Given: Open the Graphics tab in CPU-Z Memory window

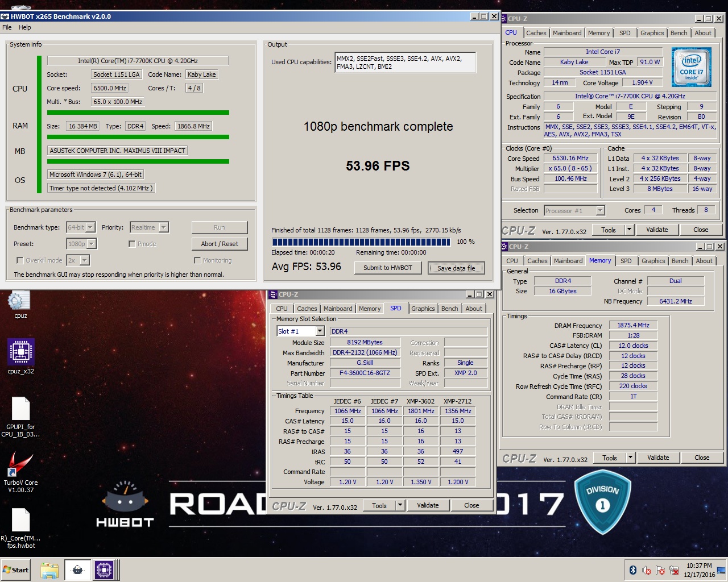Looking at the screenshot, I should 653,261.
